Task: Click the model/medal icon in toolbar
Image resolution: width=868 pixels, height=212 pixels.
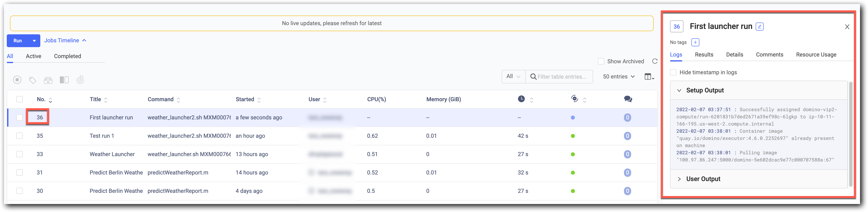Action: point(80,80)
